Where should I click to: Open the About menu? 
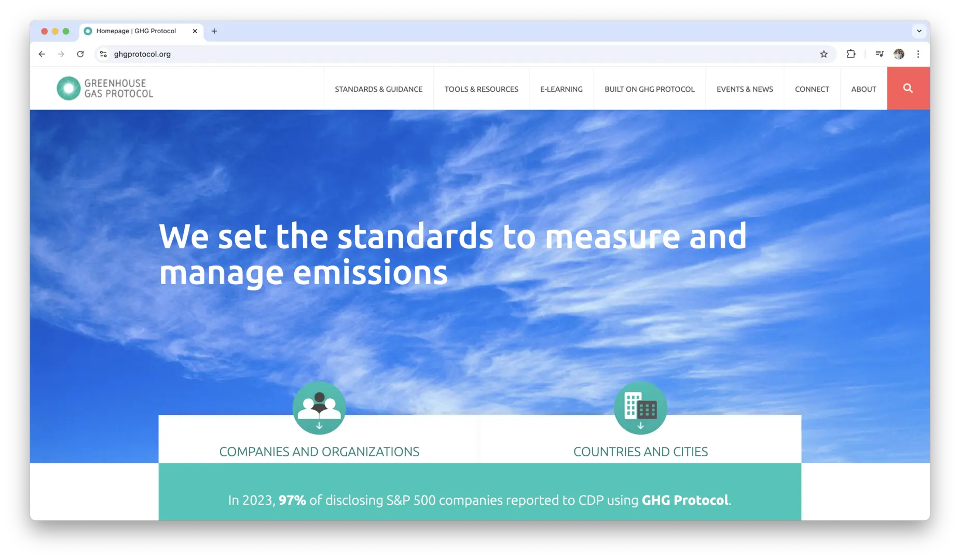863,89
